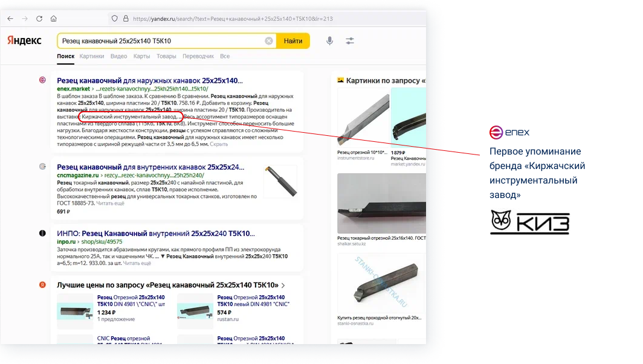Click the picture icon beside Картинки по запросу

(340, 80)
